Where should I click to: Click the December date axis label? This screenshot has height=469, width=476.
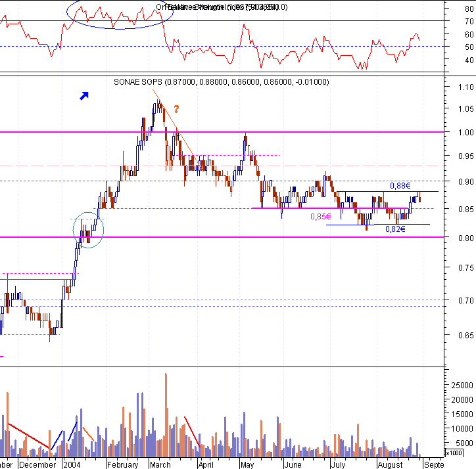37,465
